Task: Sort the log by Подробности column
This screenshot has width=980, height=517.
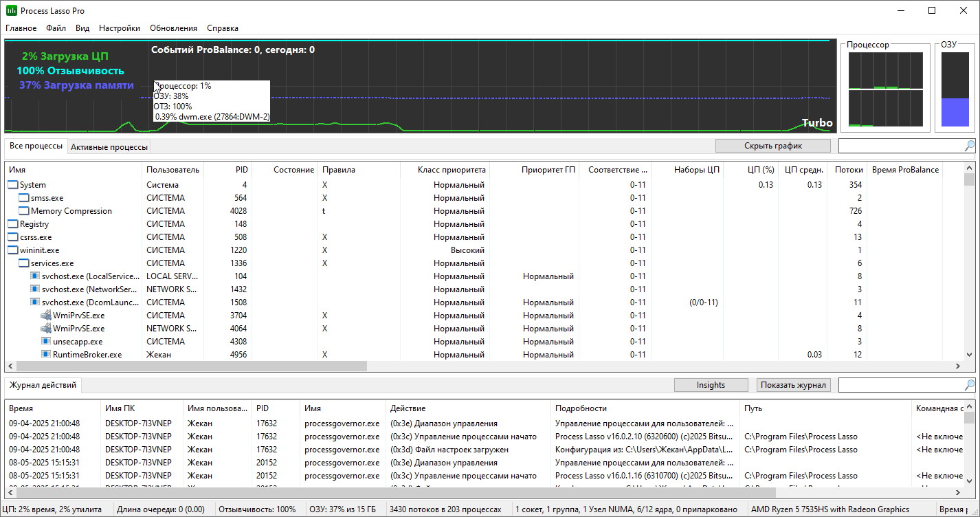Action: pos(645,408)
